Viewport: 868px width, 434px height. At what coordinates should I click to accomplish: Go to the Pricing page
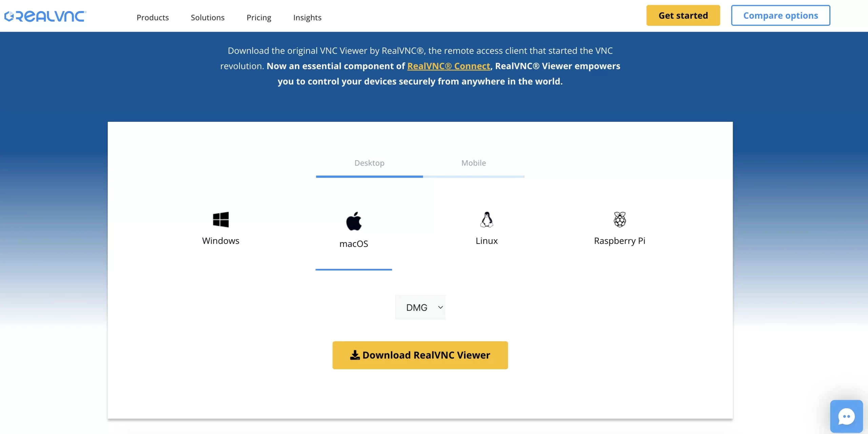point(259,17)
